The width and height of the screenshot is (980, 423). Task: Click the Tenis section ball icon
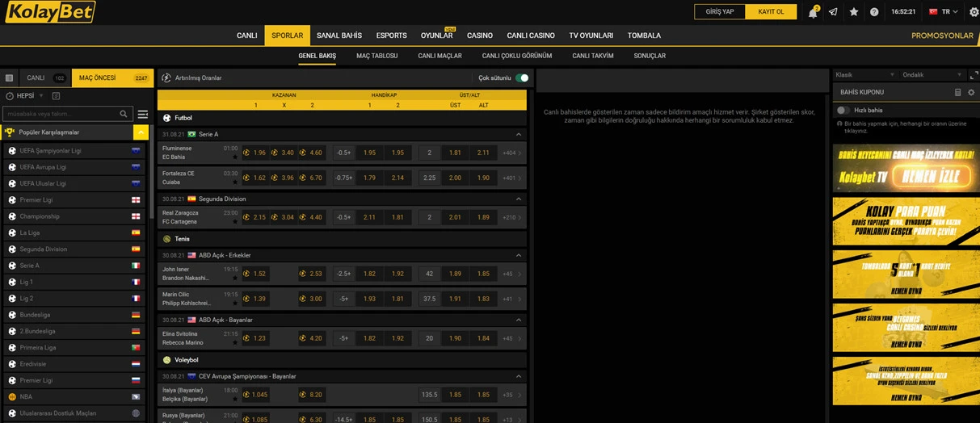tap(167, 239)
